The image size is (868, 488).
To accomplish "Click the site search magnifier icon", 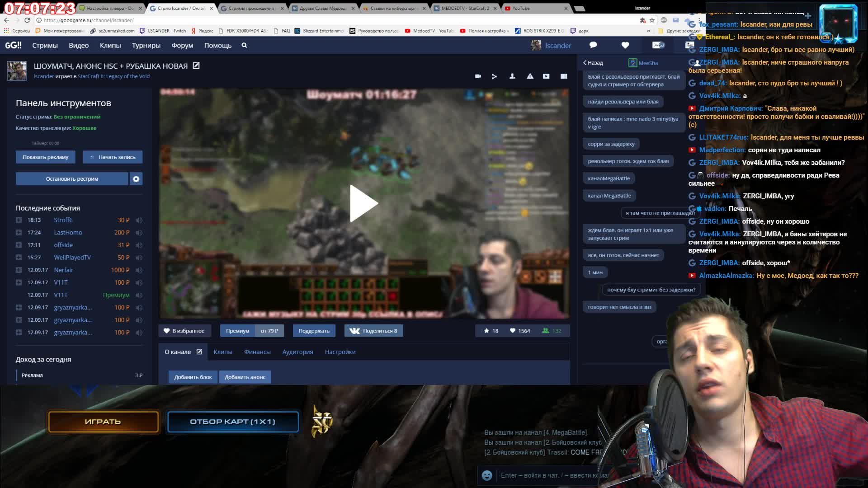I will click(x=244, y=45).
